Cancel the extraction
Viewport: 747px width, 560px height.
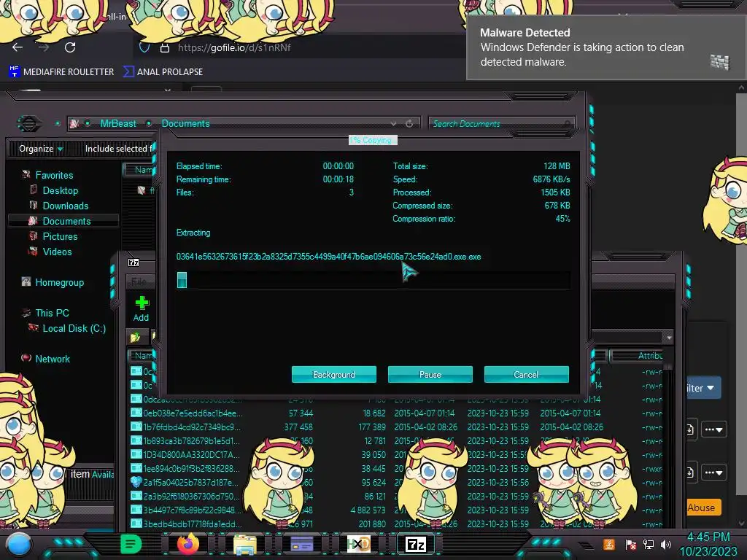tap(527, 375)
